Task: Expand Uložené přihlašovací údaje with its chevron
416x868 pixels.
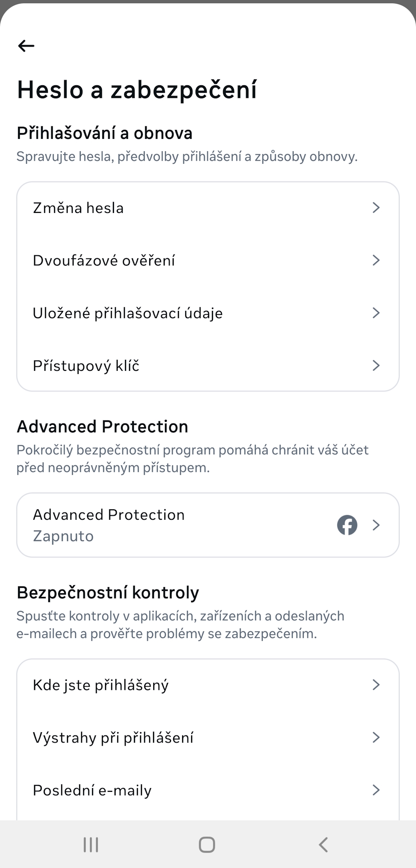Action: (376, 313)
